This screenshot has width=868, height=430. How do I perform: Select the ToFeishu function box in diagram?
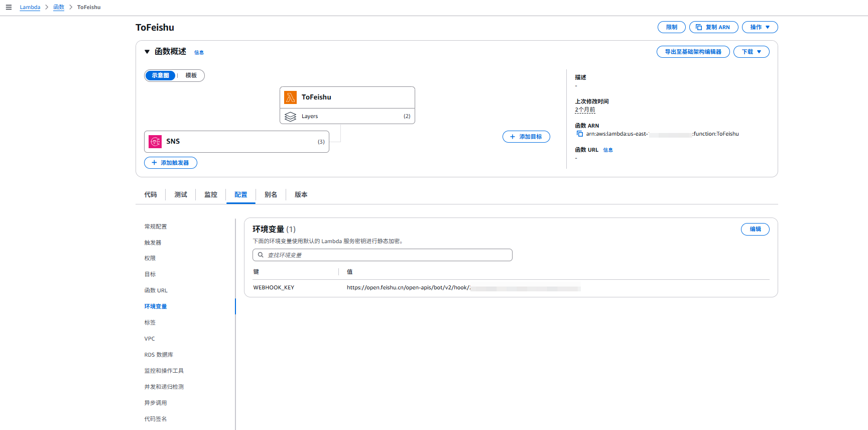click(x=347, y=97)
